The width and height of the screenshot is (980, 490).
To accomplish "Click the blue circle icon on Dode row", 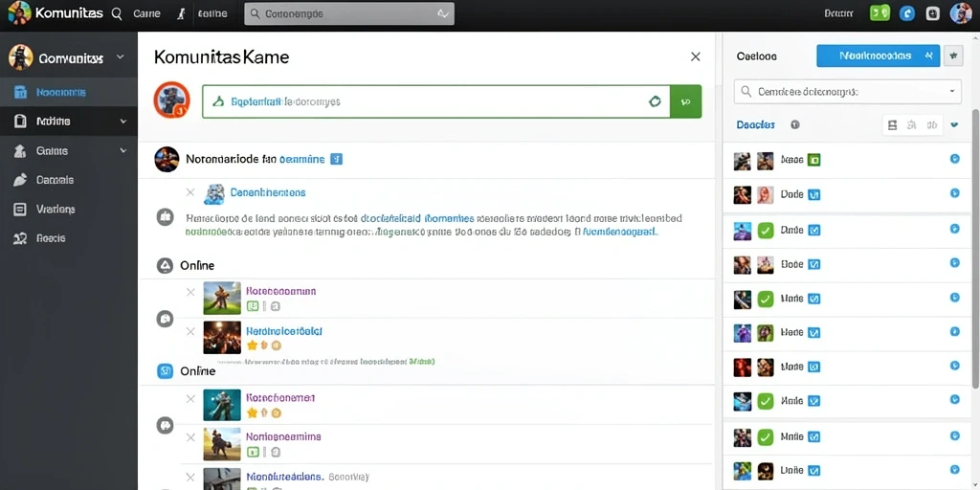I will [954, 193].
